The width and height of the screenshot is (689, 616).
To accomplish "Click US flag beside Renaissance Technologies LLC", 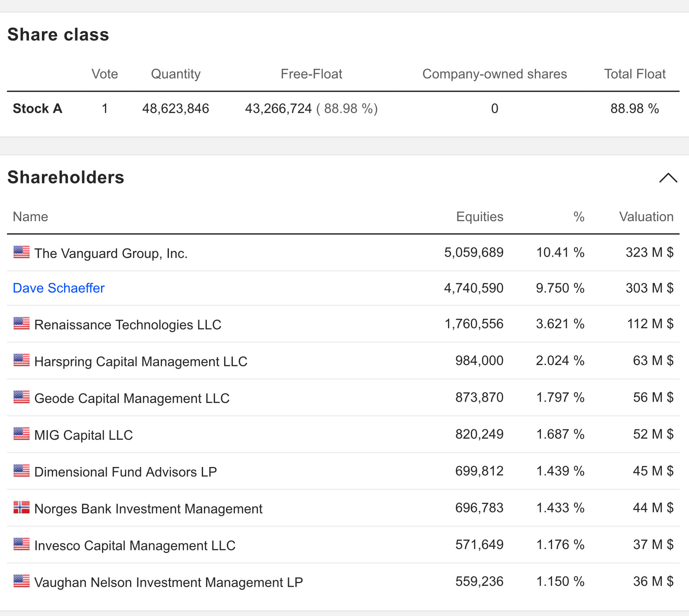I will coord(22,323).
